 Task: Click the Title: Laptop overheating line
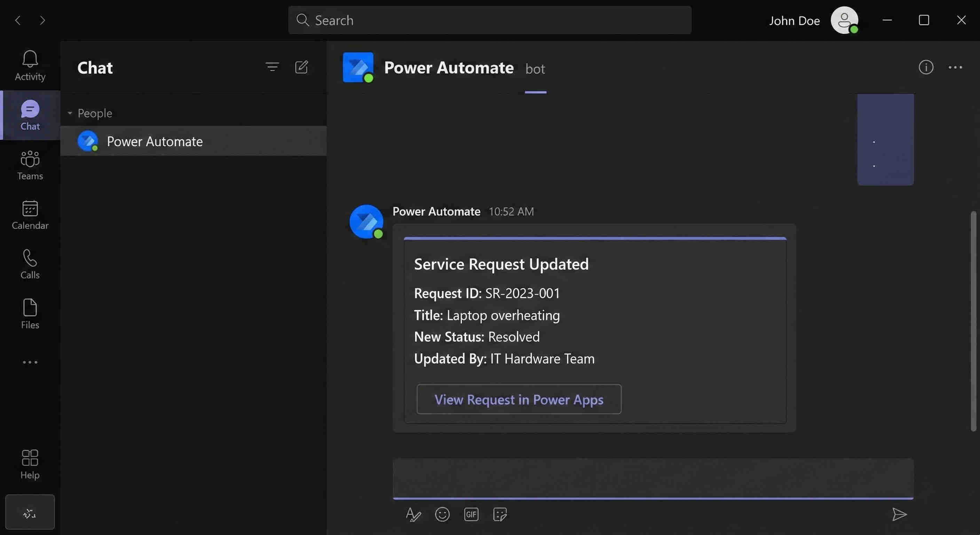[x=487, y=315]
